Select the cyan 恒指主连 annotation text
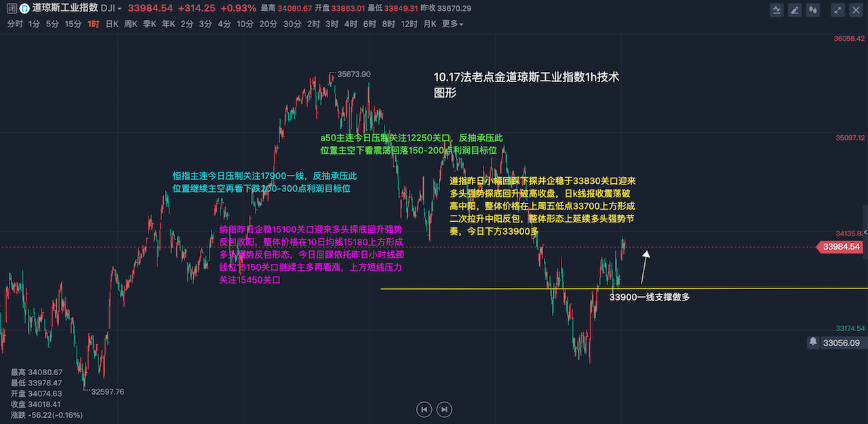The width and height of the screenshot is (868, 424). (265, 182)
